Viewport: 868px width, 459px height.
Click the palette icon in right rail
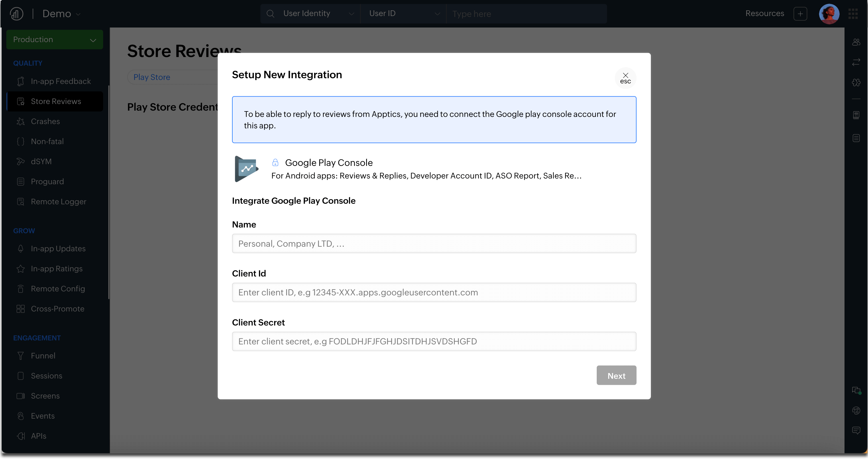(856, 411)
